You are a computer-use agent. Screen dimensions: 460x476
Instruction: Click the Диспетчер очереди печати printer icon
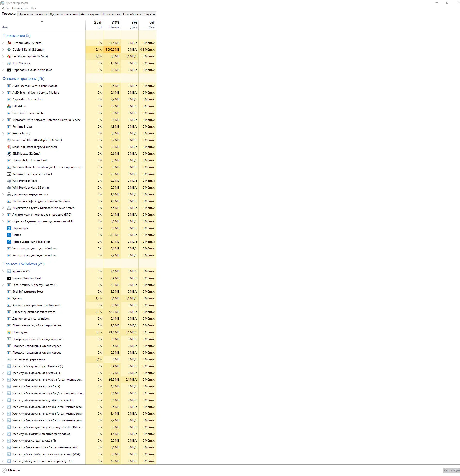(x=9, y=194)
